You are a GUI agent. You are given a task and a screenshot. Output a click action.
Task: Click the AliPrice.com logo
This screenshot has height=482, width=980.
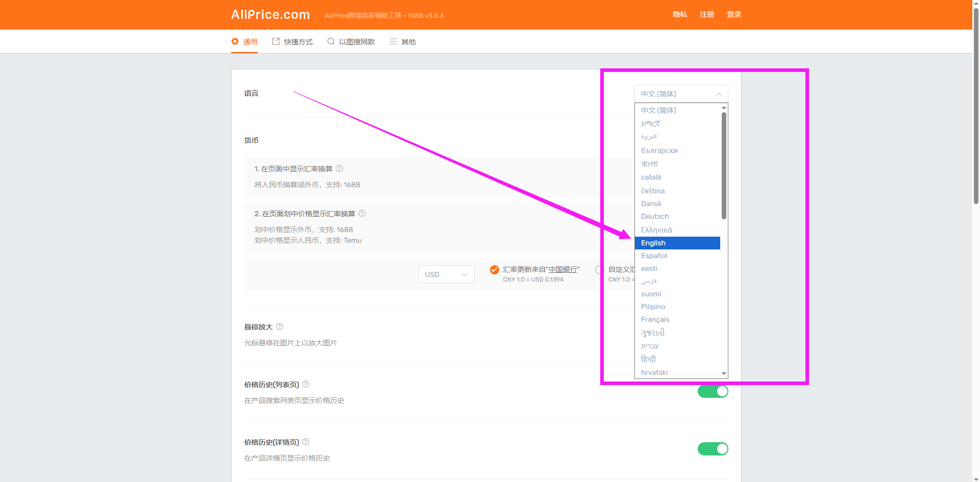[271, 15]
